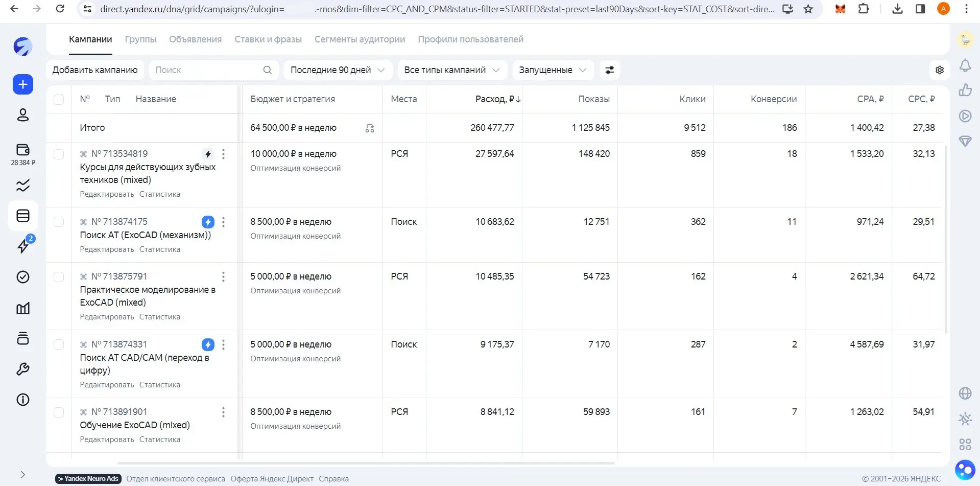
Task: Open the three-dot menu for campaign 713875791
Action: tap(223, 276)
